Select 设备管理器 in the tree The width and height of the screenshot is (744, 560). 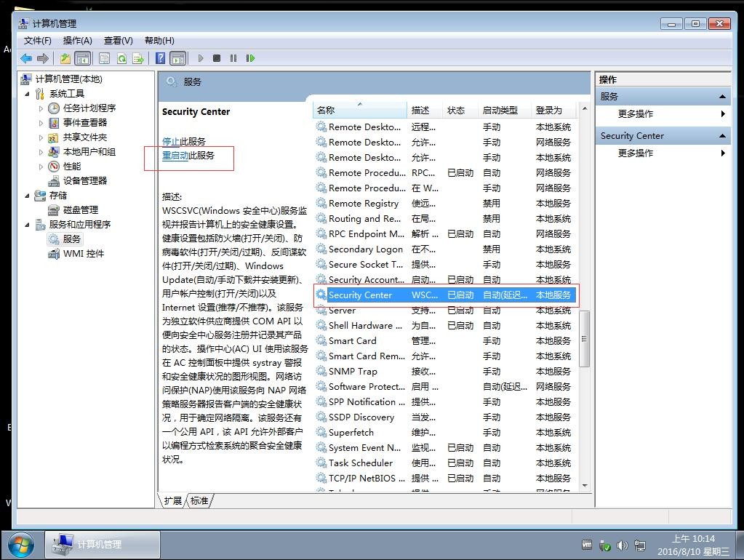pyautogui.click(x=85, y=181)
